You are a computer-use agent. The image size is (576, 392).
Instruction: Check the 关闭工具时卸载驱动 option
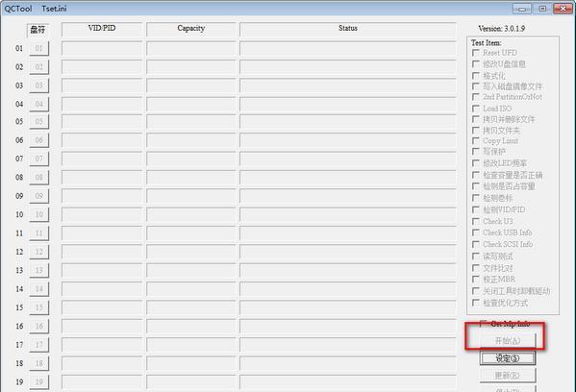point(476,291)
